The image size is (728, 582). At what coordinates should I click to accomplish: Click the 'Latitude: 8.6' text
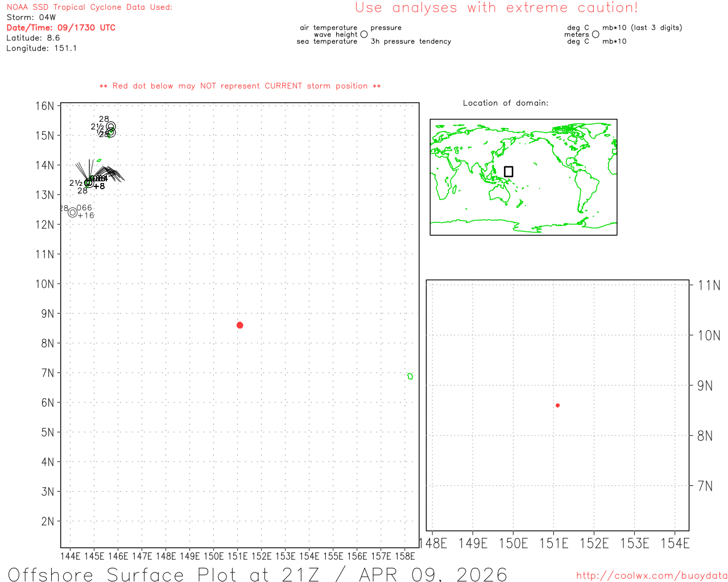pos(33,38)
